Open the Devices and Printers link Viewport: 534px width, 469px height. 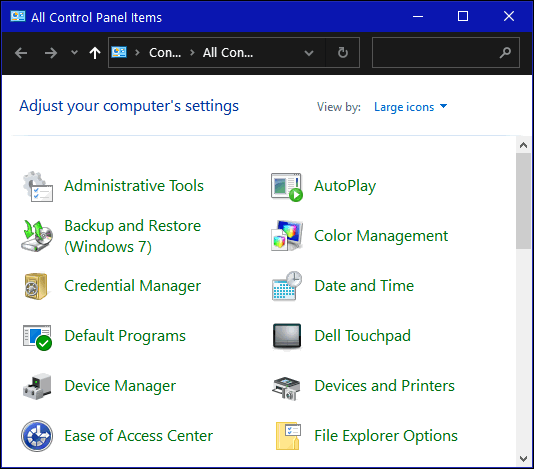[x=384, y=386]
